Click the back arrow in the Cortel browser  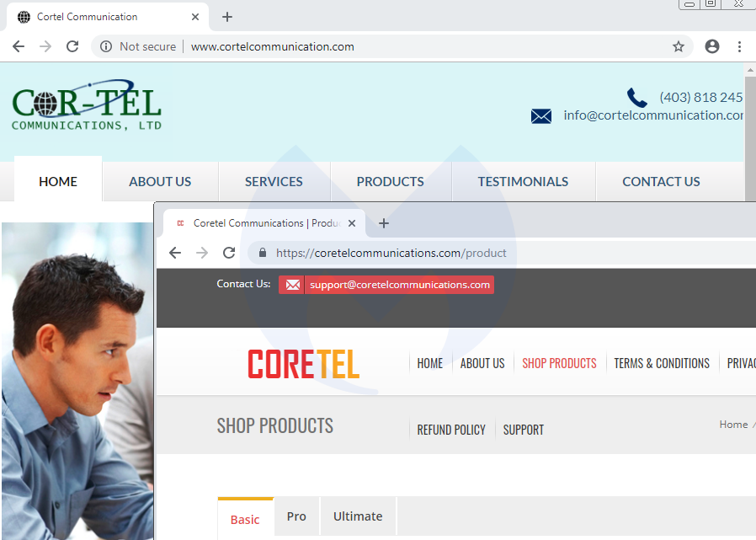coord(19,46)
